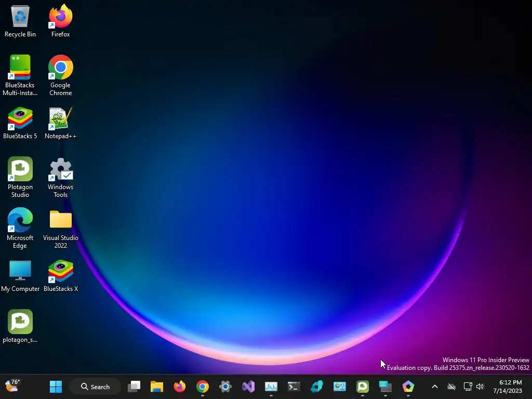Viewport: 532px width, 399px height.
Task: Select the plotagon_s... desktop file icon
Action: [20, 326]
